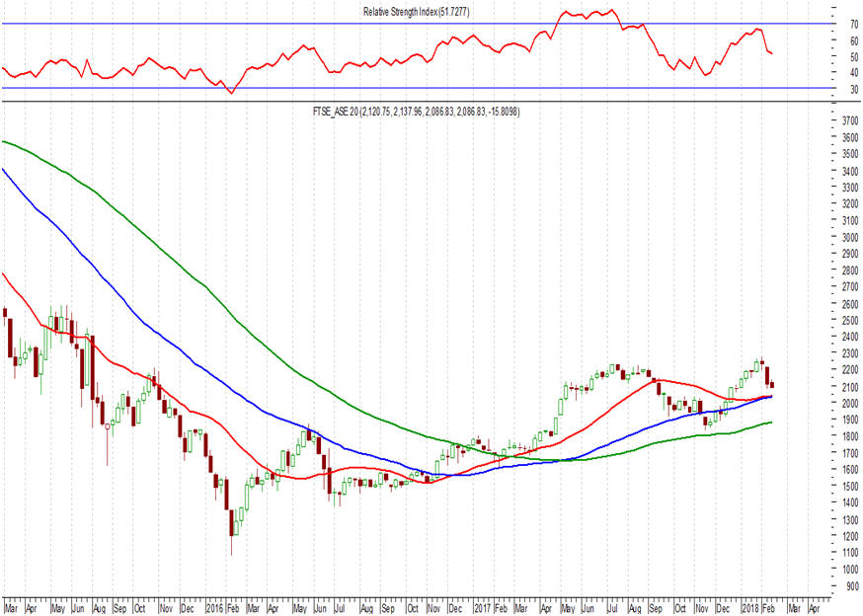Screen dimensions: 863x616
Task: Click the 1200 price axis label
Action: coord(850,537)
